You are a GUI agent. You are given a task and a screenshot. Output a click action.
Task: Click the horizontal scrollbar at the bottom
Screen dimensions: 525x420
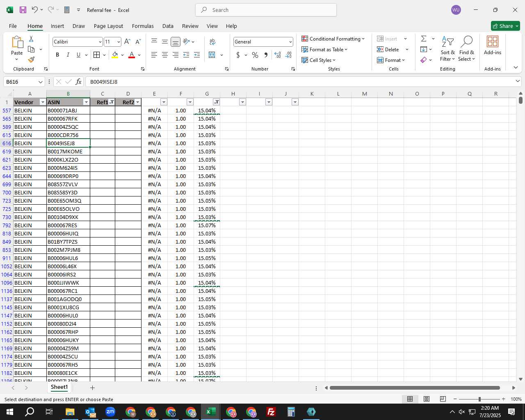pyautogui.click(x=415, y=388)
